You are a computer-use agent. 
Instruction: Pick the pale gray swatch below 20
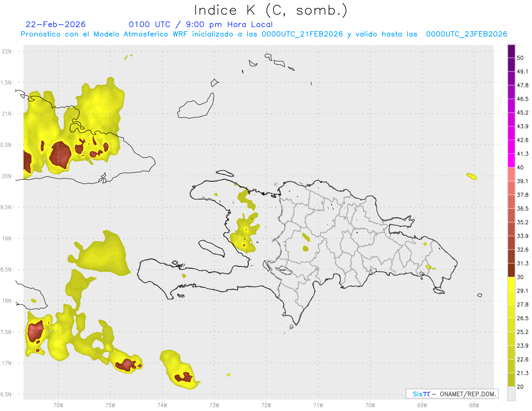(x=511, y=394)
